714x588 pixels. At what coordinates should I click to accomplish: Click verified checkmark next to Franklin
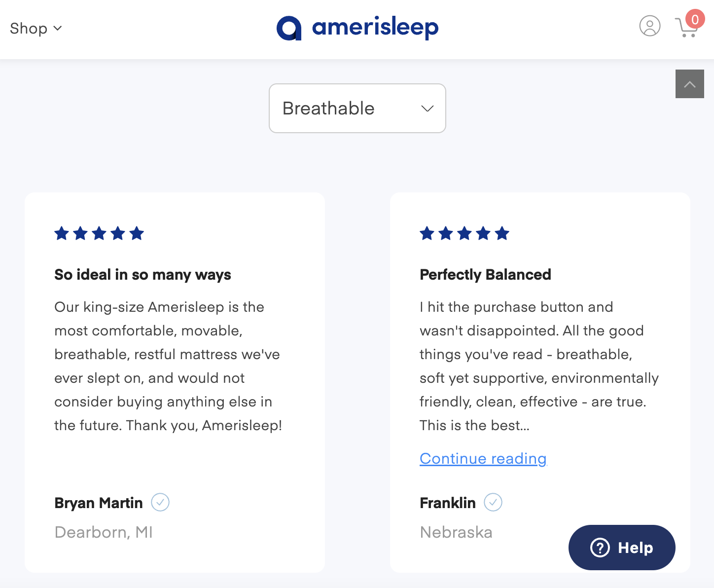[x=493, y=503]
